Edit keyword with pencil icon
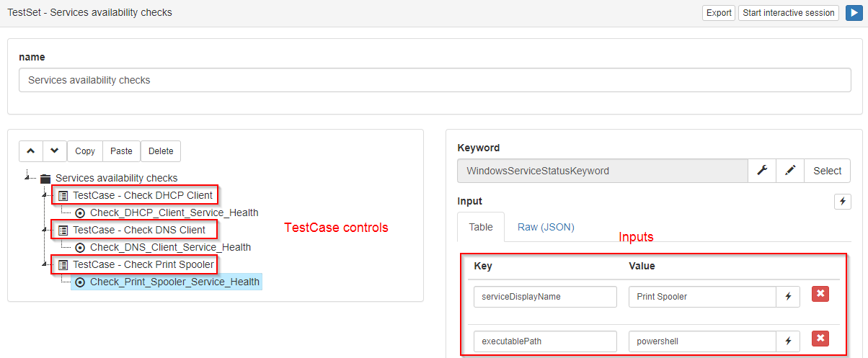Image resolution: width=868 pixels, height=358 pixels. [x=790, y=171]
